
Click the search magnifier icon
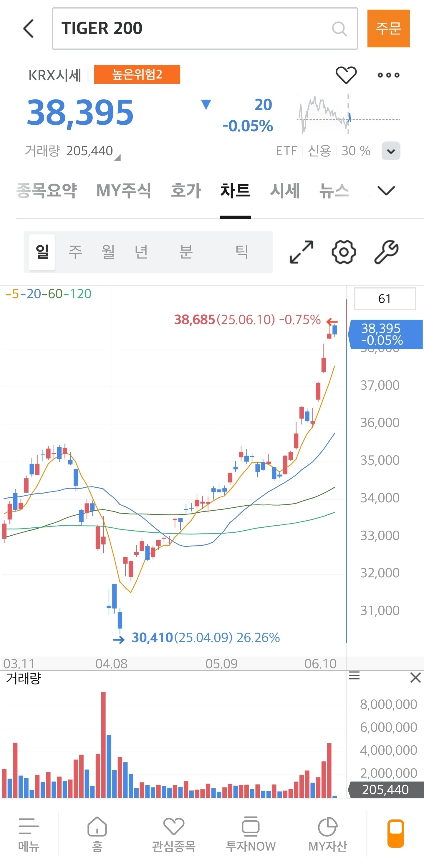pos(339,29)
